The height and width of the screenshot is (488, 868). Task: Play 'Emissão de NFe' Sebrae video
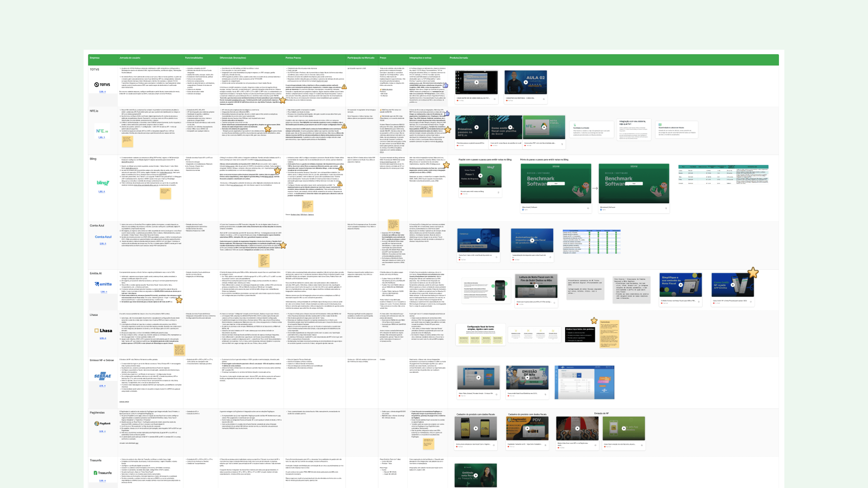tap(527, 378)
